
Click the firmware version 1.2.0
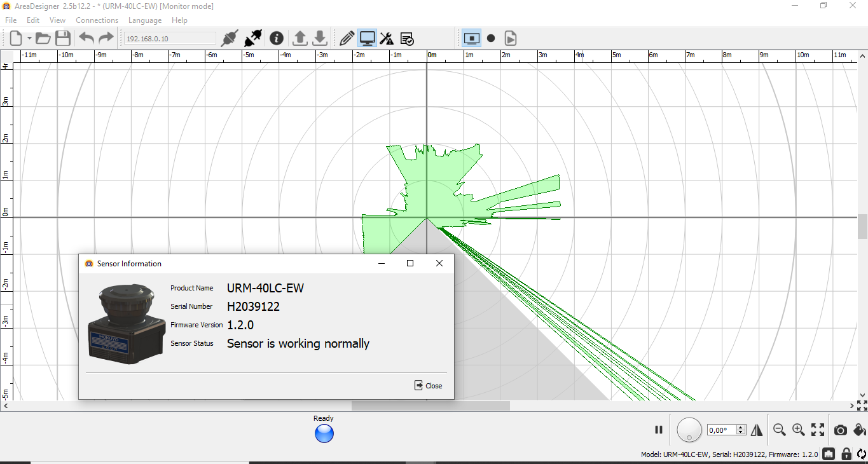(x=240, y=325)
